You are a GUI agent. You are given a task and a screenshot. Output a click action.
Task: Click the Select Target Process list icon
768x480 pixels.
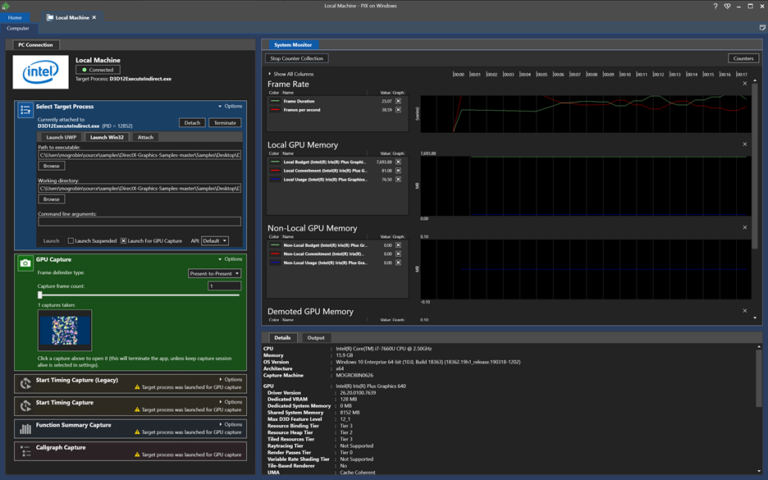pos(25,110)
